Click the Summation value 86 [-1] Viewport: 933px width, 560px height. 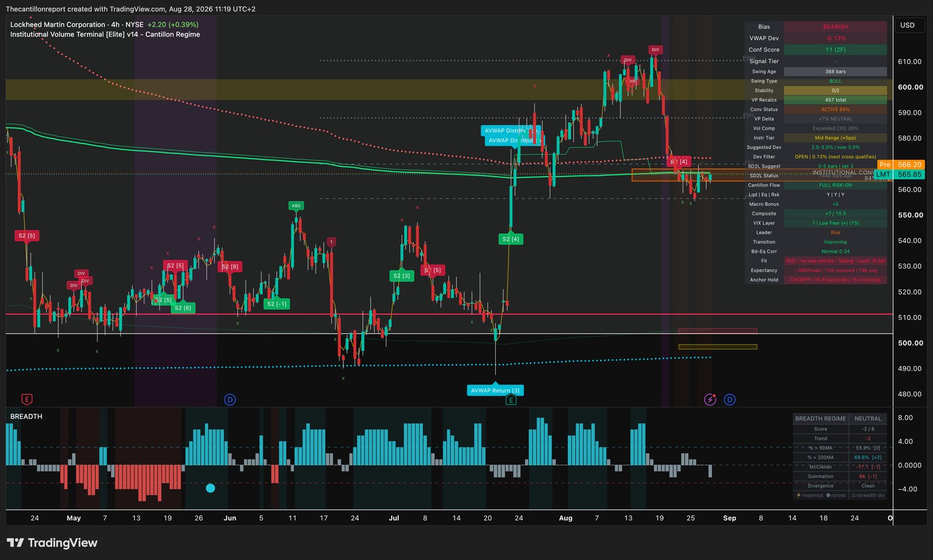coord(868,477)
